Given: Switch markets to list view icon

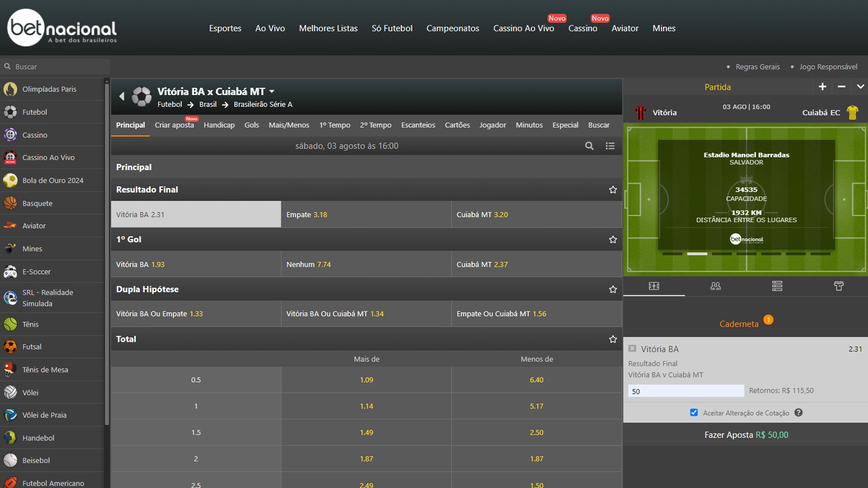Looking at the screenshot, I should 610,146.
